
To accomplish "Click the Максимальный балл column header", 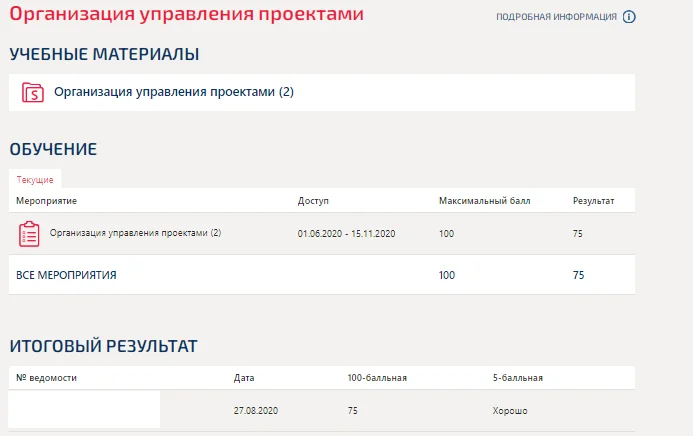I will (484, 201).
